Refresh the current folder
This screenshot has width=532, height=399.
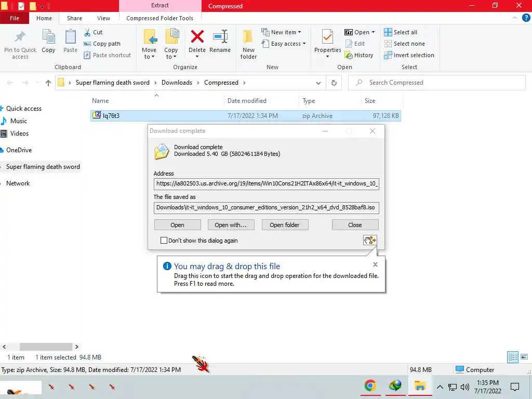[334, 83]
